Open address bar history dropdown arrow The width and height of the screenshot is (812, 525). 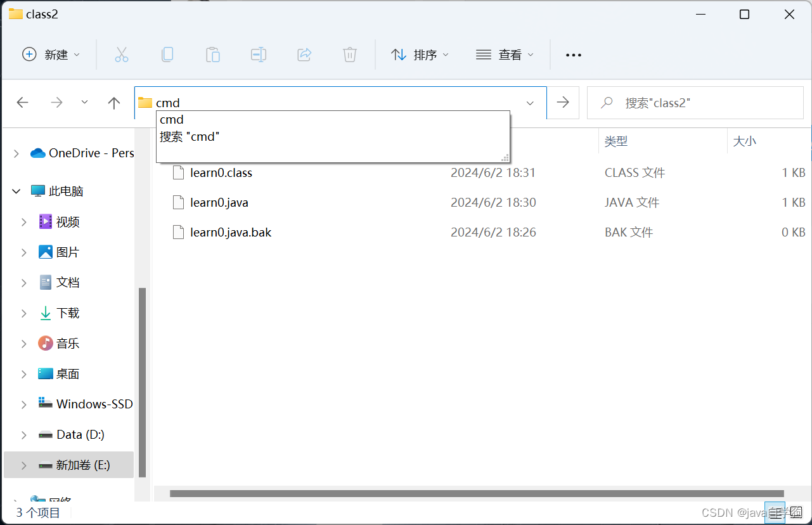tap(530, 103)
